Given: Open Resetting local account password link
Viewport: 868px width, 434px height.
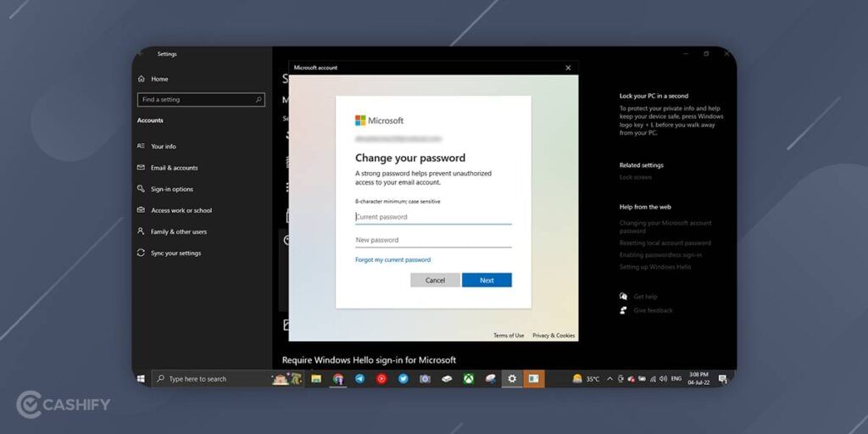Looking at the screenshot, I should pos(665,243).
